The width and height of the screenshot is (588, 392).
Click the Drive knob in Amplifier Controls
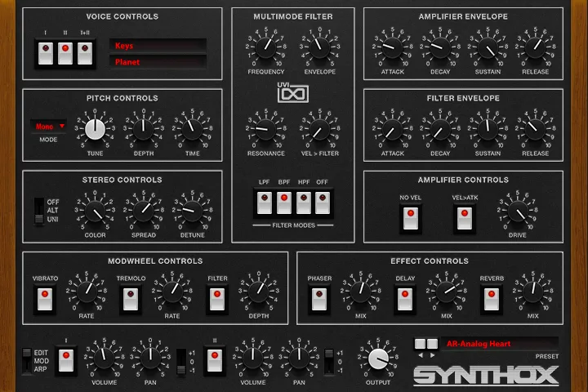tap(518, 212)
